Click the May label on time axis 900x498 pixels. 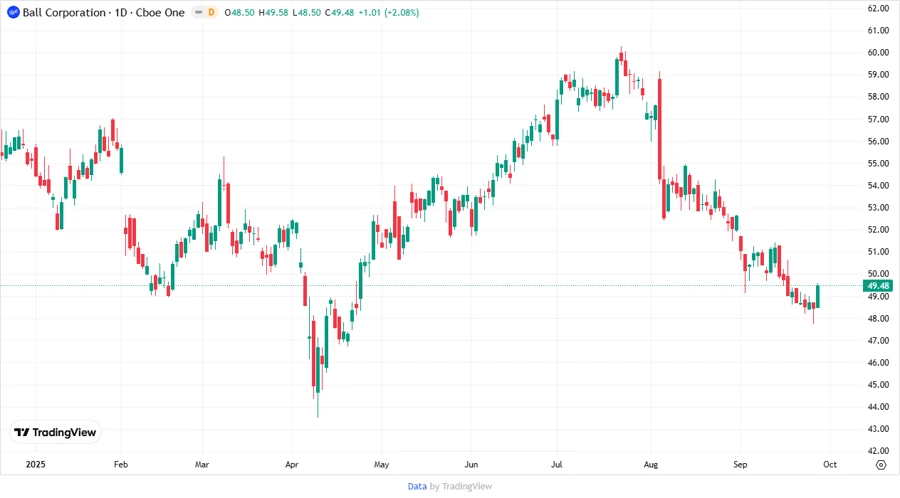tap(382, 464)
